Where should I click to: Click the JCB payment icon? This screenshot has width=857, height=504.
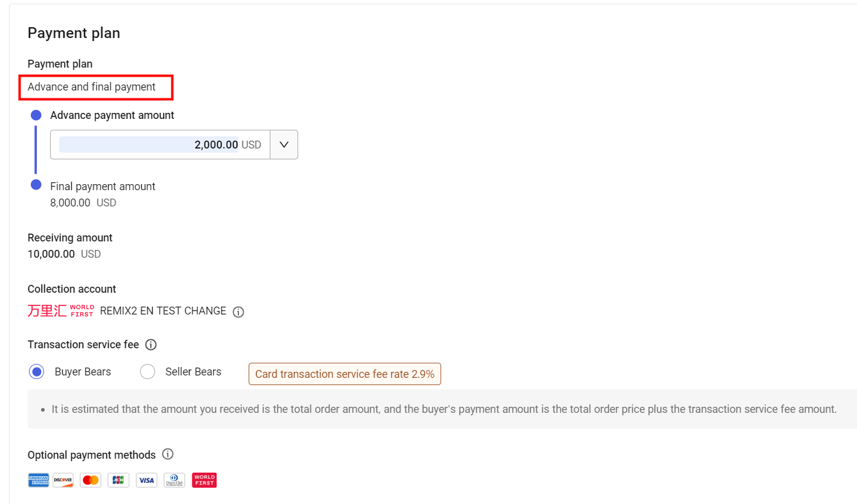tap(118, 480)
